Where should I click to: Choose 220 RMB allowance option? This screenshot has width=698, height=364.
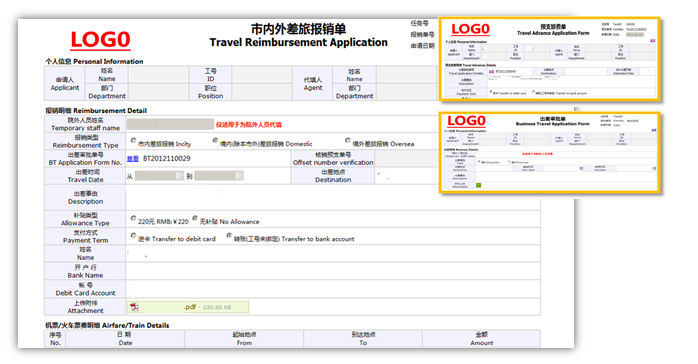point(133,218)
